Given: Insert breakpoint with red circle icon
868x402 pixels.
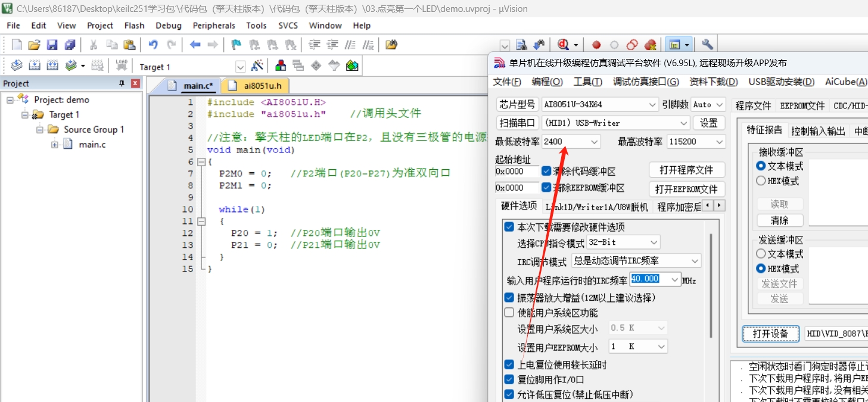Looking at the screenshot, I should tap(596, 45).
